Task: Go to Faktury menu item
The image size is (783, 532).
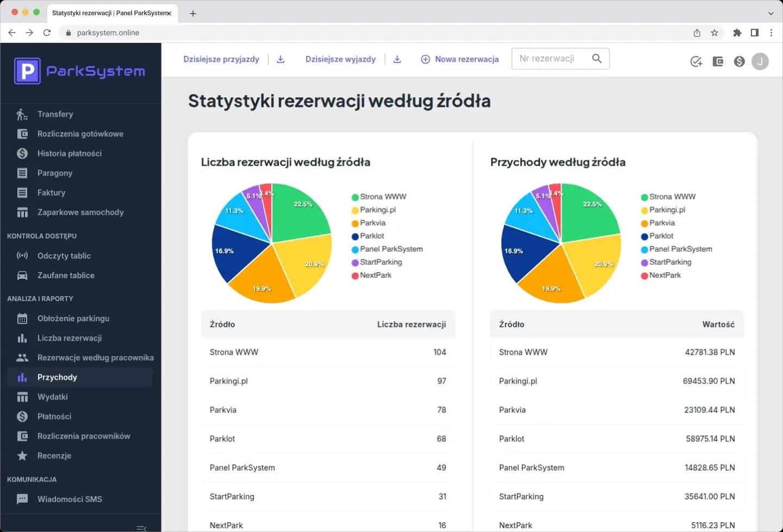Action: (80, 192)
